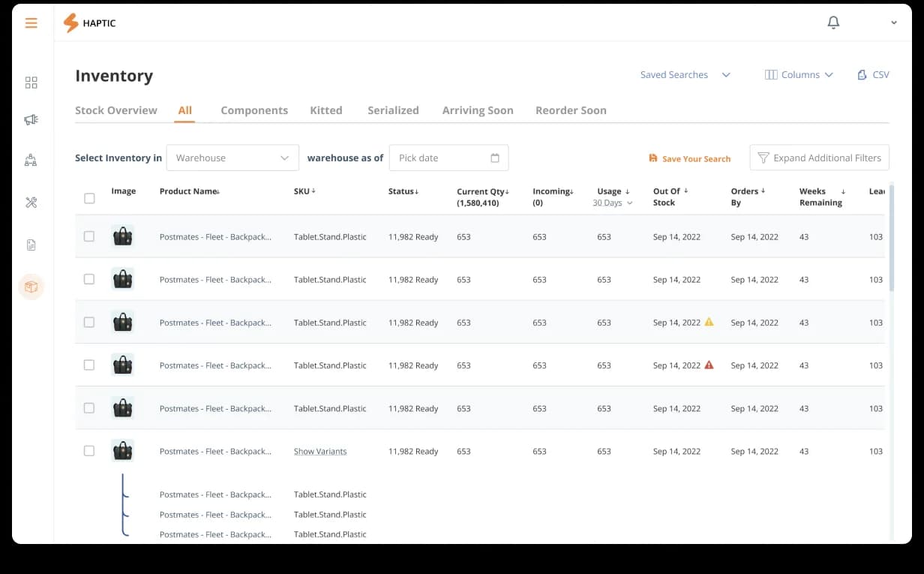This screenshot has height=574, width=924.
Task: Click the filter funnel icon
Action: point(763,158)
